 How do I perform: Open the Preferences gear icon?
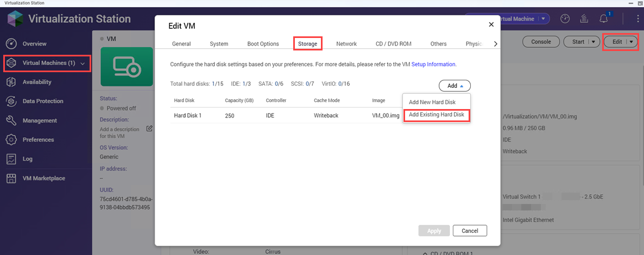coord(11,139)
